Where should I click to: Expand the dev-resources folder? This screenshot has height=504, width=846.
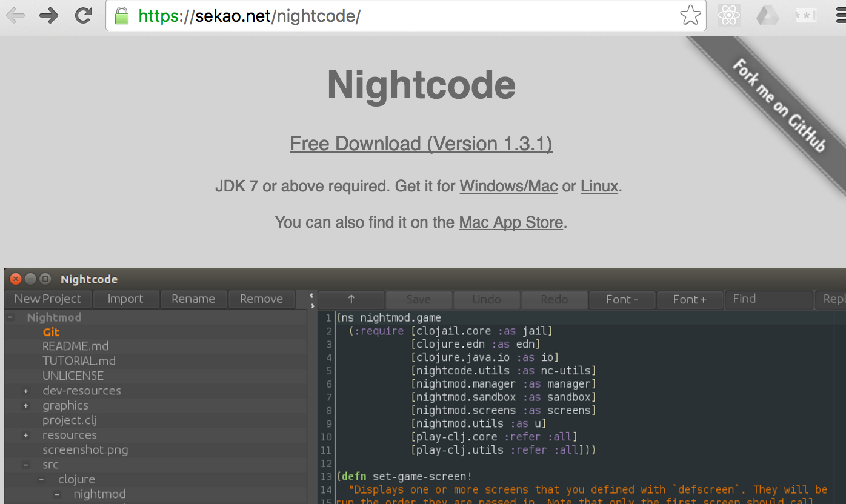[x=26, y=391]
